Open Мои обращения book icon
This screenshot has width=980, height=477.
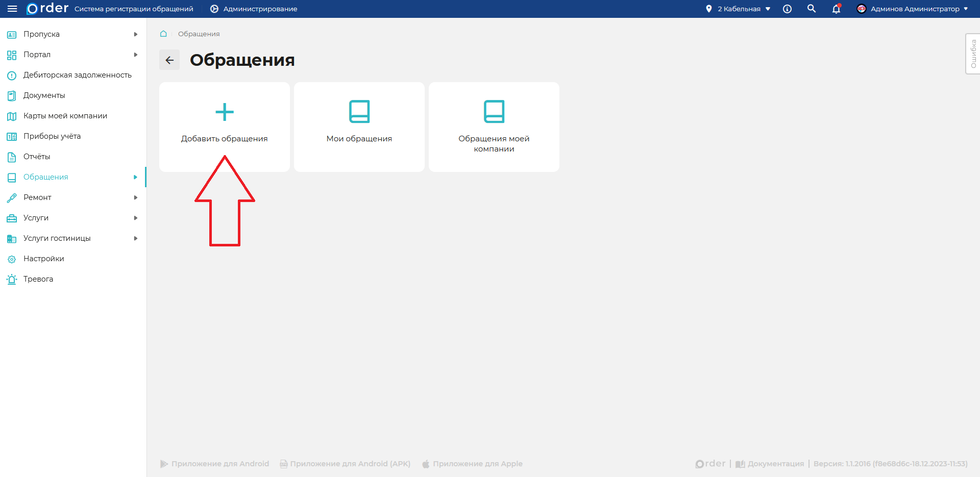coord(359,112)
